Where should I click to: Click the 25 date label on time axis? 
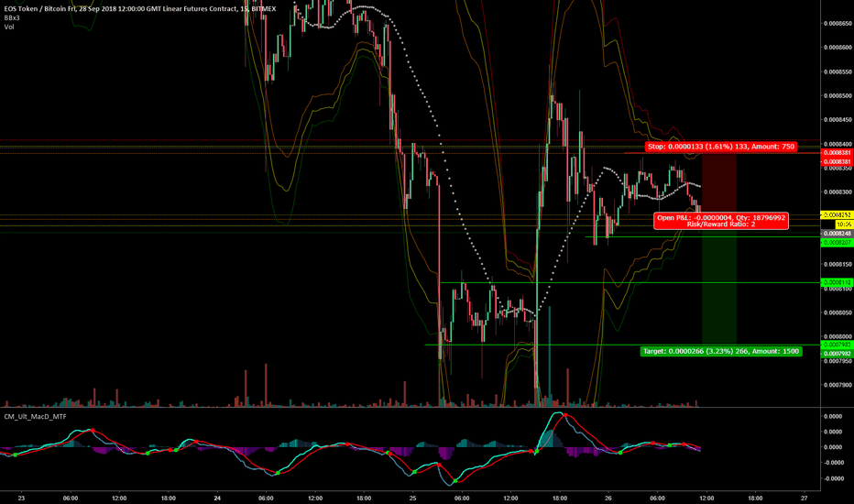pyautogui.click(x=413, y=498)
